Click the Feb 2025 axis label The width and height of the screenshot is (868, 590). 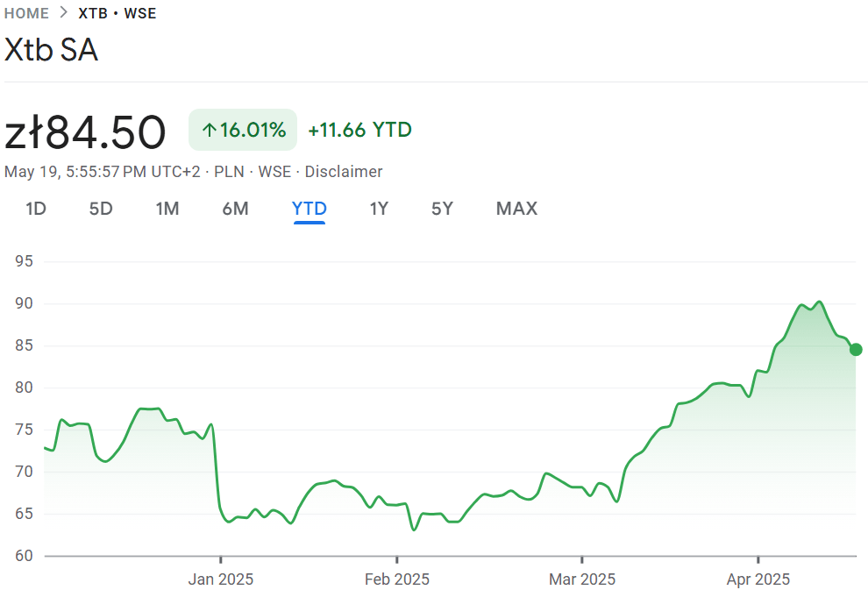[x=397, y=579]
